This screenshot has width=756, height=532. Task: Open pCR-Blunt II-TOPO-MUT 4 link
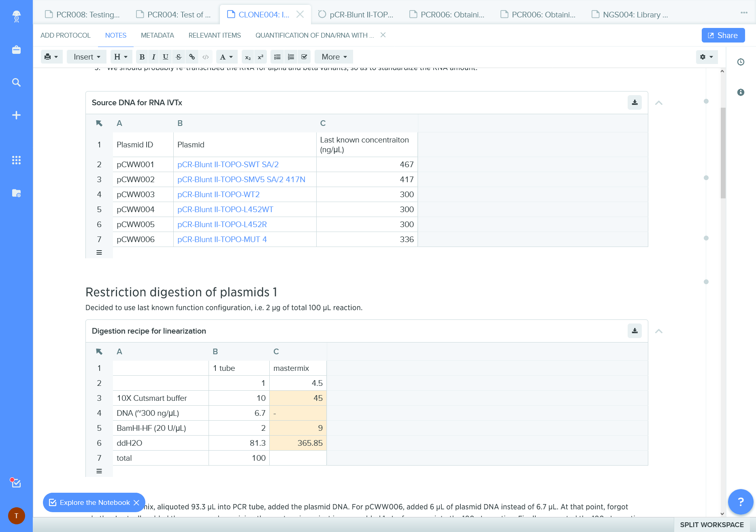point(222,240)
